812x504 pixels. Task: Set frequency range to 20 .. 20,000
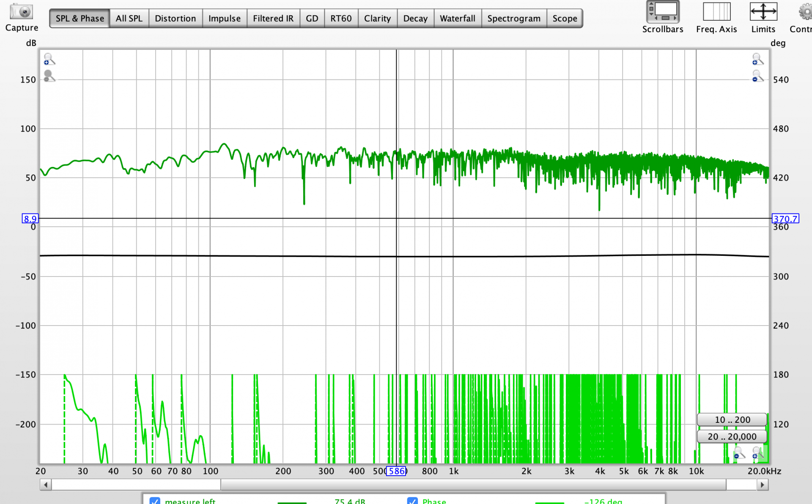point(732,436)
